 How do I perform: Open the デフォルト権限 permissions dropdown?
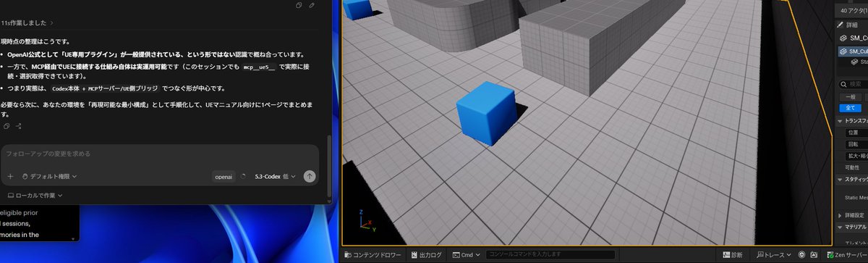(x=49, y=176)
